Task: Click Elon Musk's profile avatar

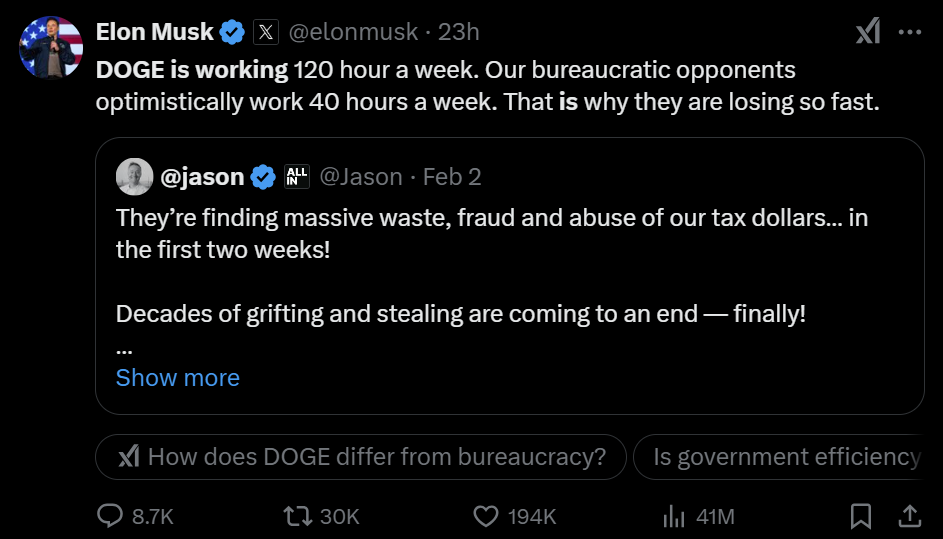Action: pos(51,46)
